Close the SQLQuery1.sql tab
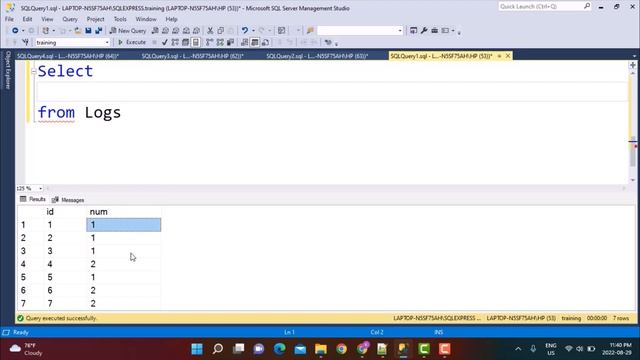Image resolution: width=640 pixels, height=360 pixels. 508,56
